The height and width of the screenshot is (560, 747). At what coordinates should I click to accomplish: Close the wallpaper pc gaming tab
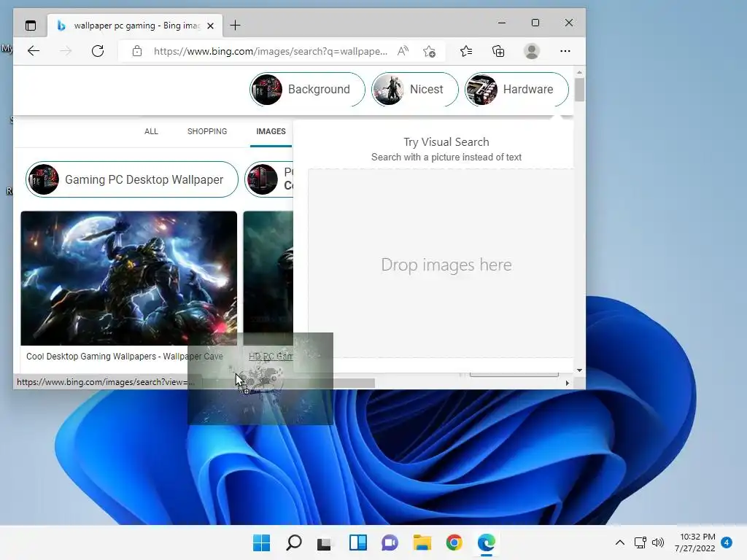(x=210, y=26)
